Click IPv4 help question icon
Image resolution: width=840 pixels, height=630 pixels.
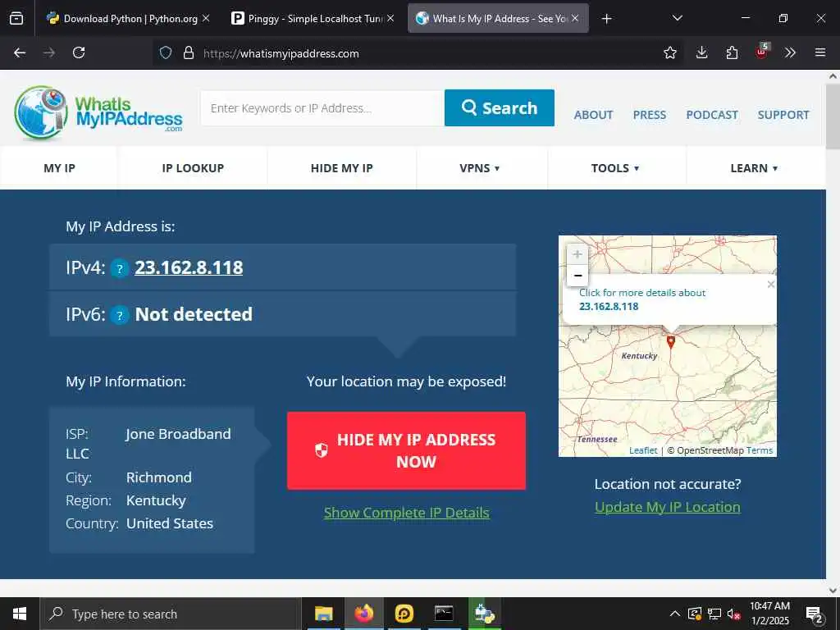[120, 268]
